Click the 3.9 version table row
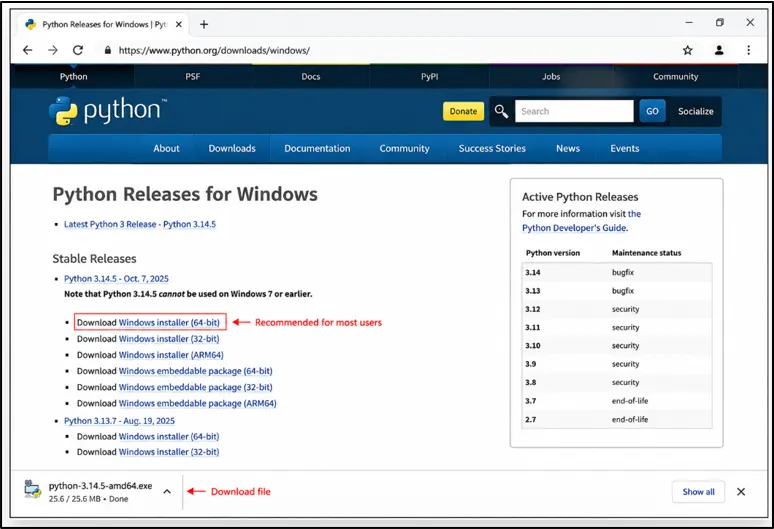 (x=617, y=364)
